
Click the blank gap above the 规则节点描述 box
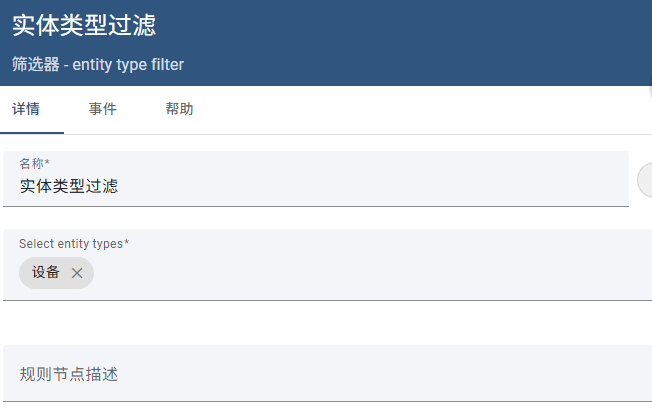(327, 323)
